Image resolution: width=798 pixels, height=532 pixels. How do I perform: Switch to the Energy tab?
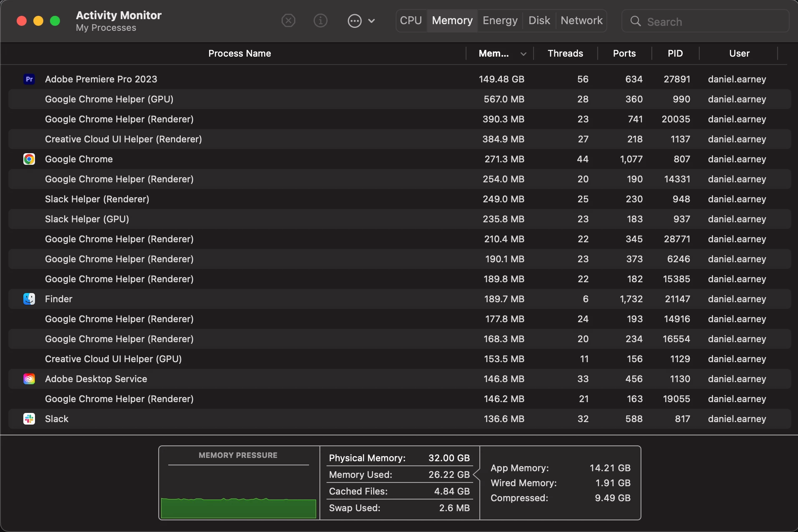tap(500, 20)
